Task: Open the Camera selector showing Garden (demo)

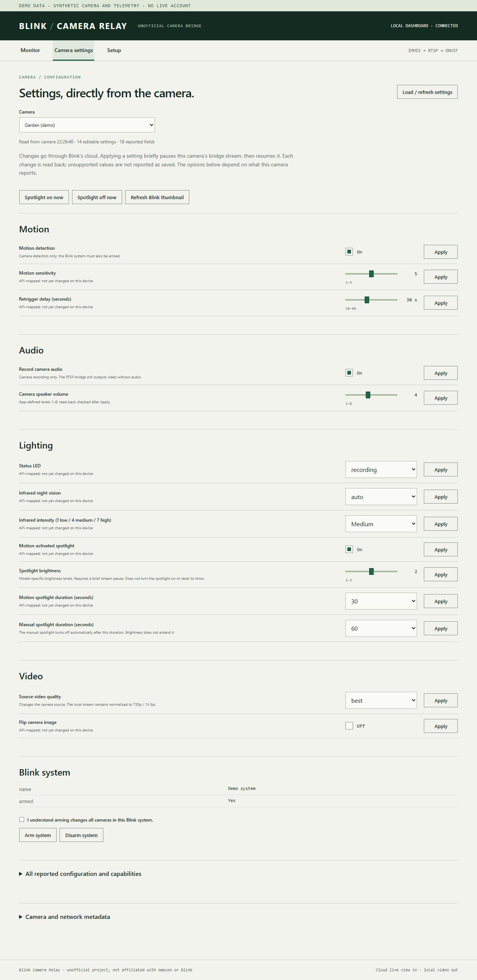Action: 87,125
